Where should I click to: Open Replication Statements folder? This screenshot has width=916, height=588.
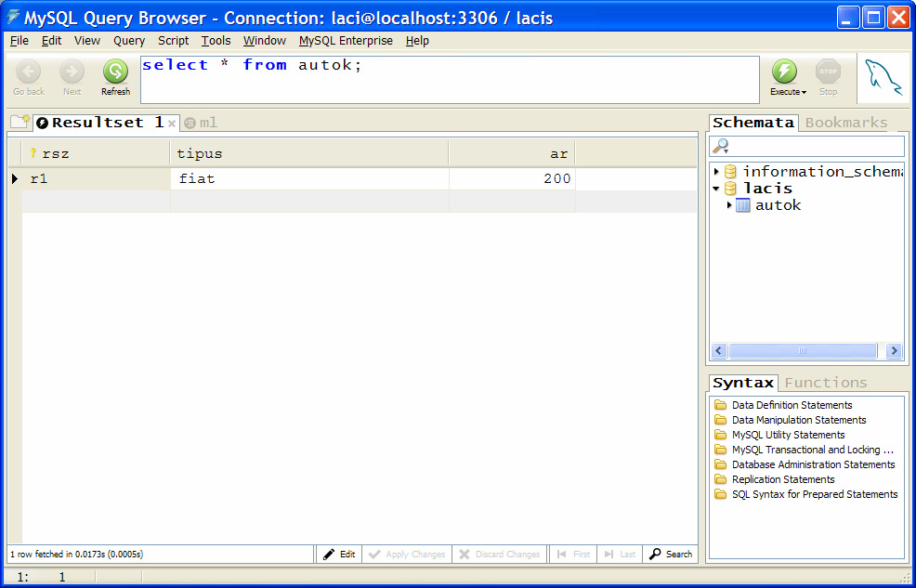(x=783, y=479)
